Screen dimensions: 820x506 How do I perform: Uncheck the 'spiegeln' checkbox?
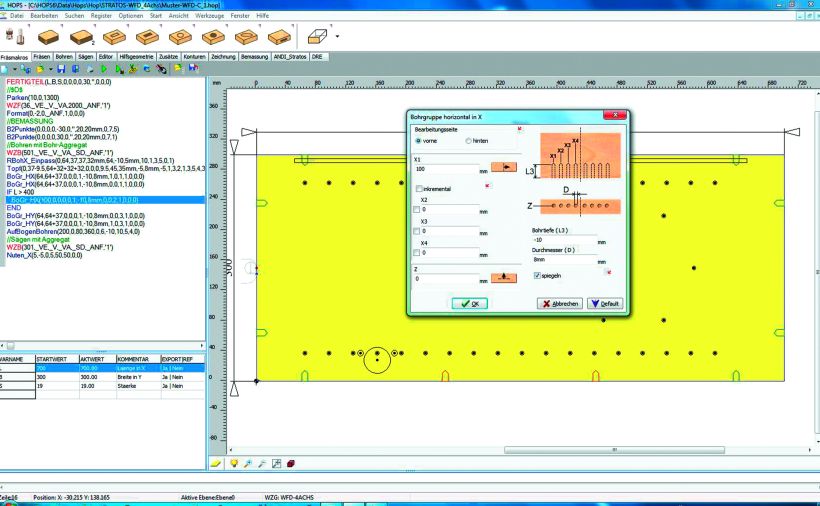(x=537, y=275)
